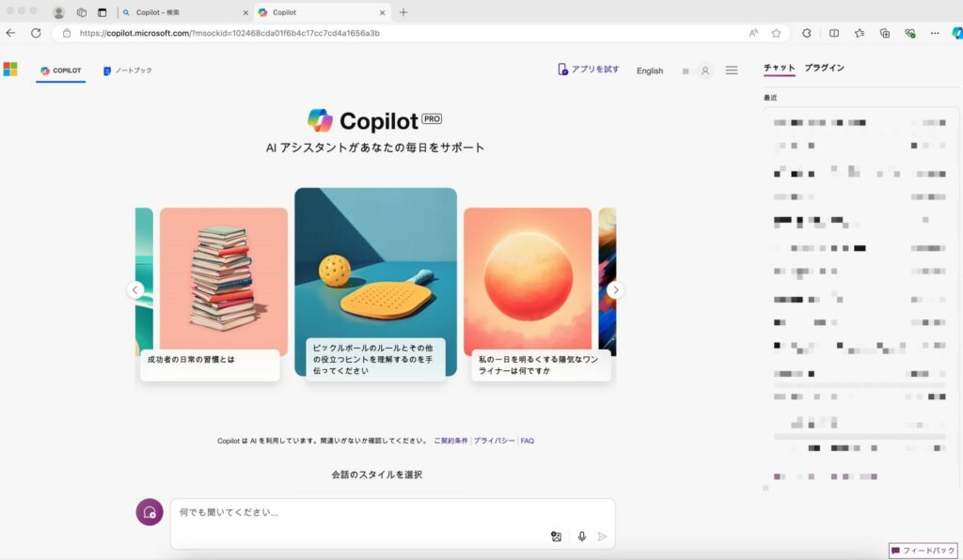Select the microphone icon to use voice input
Screen dimensions: 963x560
pos(581,537)
